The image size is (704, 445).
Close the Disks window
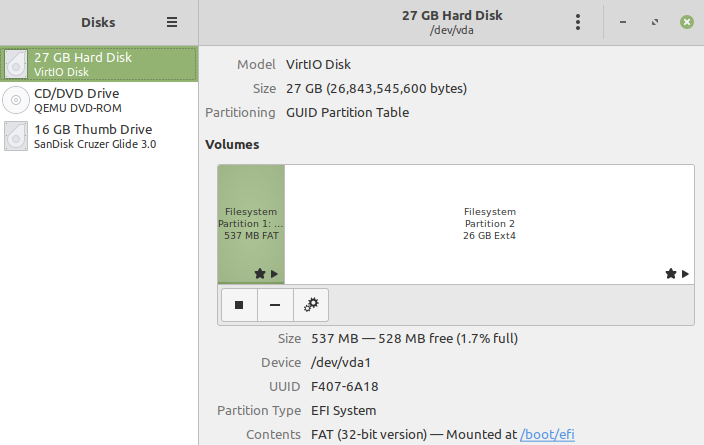click(x=686, y=22)
